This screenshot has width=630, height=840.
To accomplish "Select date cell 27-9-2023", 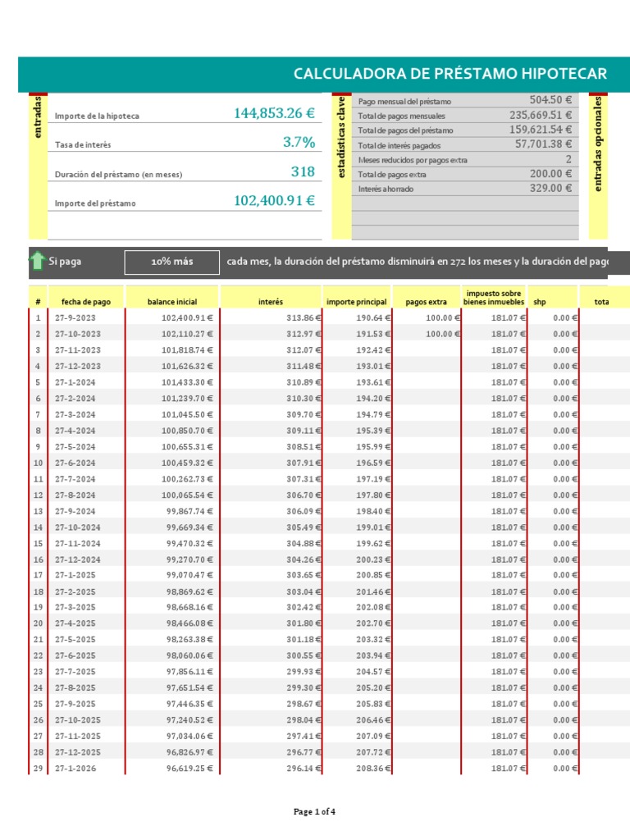I will 75,317.
